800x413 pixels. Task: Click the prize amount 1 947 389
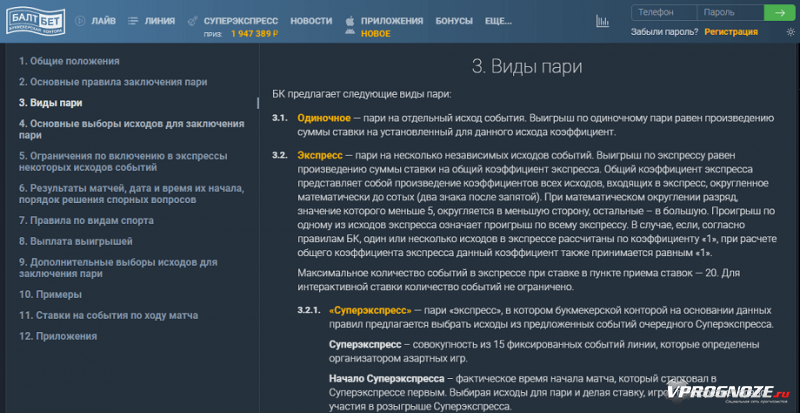pos(254,34)
